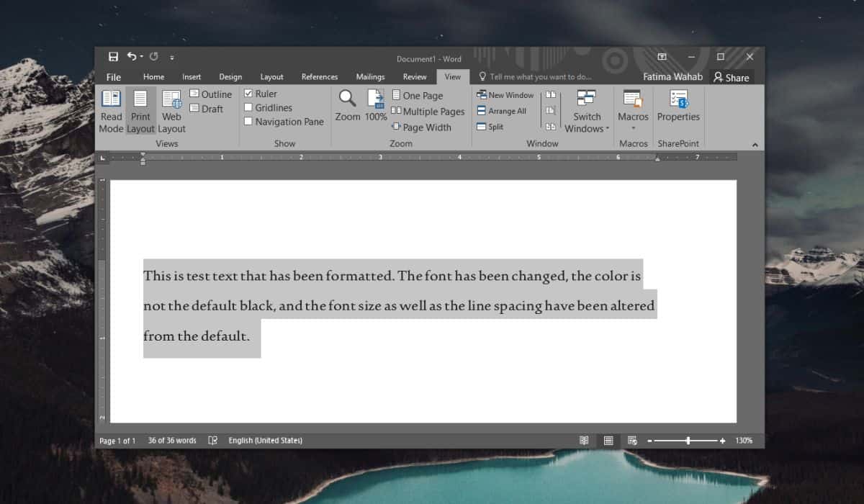Show the Navigation Pane
Image resolution: width=864 pixels, height=504 pixels.
(x=250, y=122)
